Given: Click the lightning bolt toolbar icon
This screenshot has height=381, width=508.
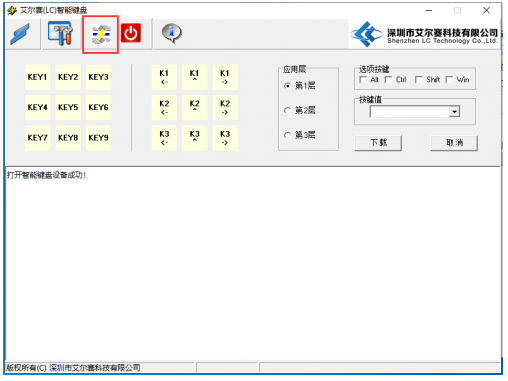Looking at the screenshot, I should tap(101, 35).
